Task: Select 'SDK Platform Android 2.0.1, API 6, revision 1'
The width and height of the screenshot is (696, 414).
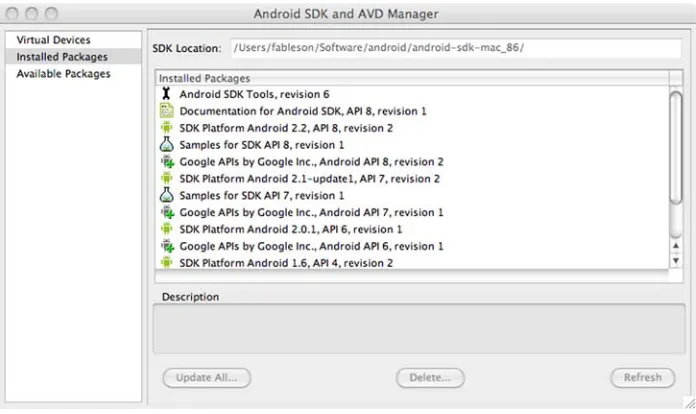Action: click(x=412, y=229)
